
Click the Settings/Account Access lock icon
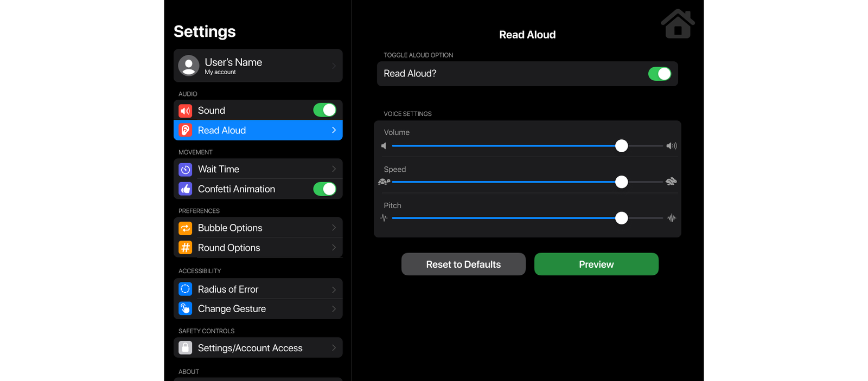(x=186, y=348)
